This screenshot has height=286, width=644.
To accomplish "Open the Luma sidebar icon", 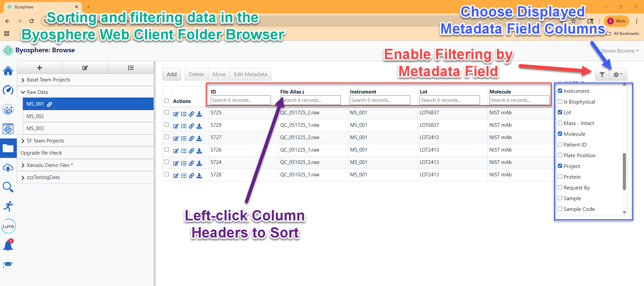I will pos(8,226).
